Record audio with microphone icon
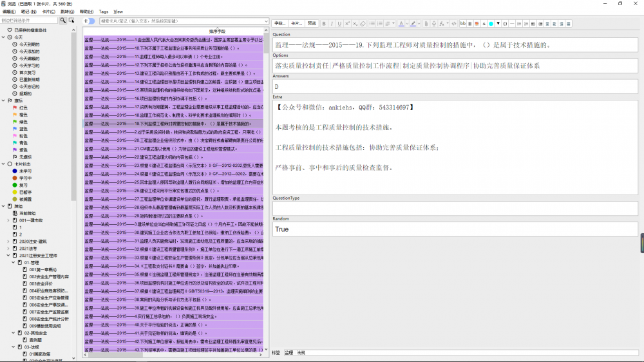644x362 pixels. (x=433, y=24)
